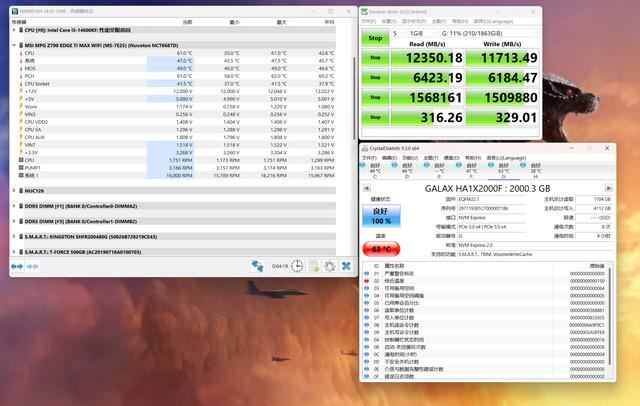
Task: Click CrystalDiskMark app icon in title bar
Action: [x=364, y=11]
